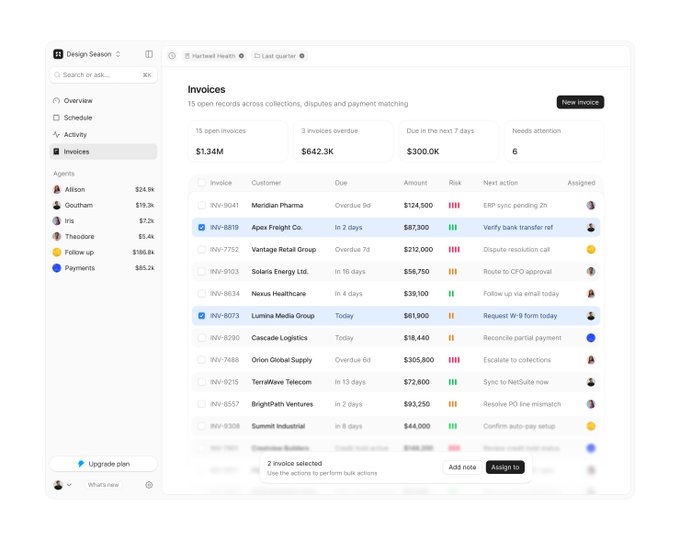
Task: Click assigned avatar on Nexus Healthcare row
Action: pyautogui.click(x=591, y=294)
